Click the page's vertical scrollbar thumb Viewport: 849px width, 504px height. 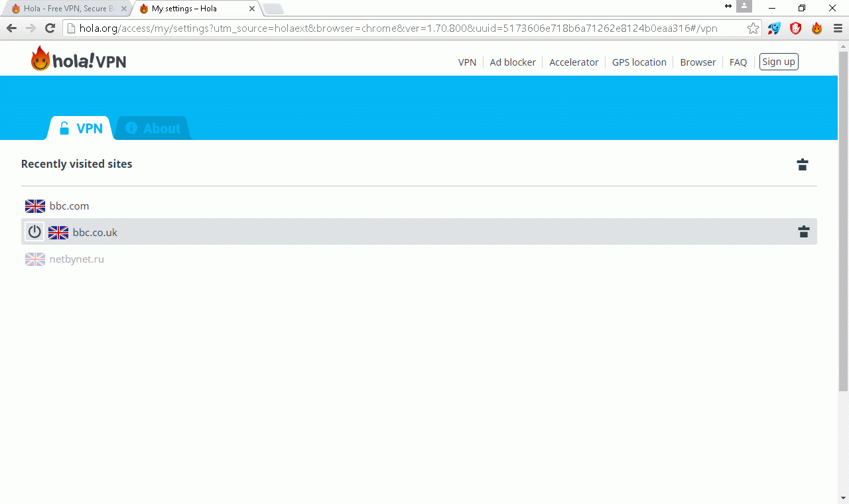[843, 221]
